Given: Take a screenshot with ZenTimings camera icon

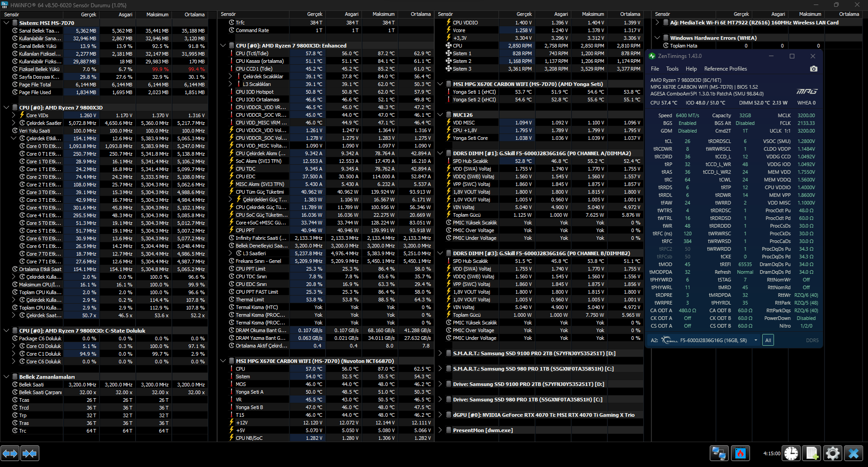Looking at the screenshot, I should tap(814, 69).
